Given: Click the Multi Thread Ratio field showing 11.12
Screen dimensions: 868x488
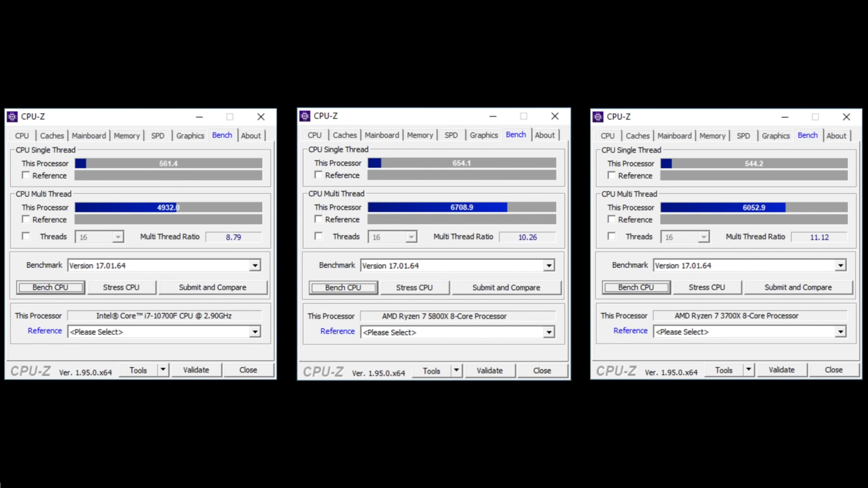Looking at the screenshot, I should [x=820, y=237].
